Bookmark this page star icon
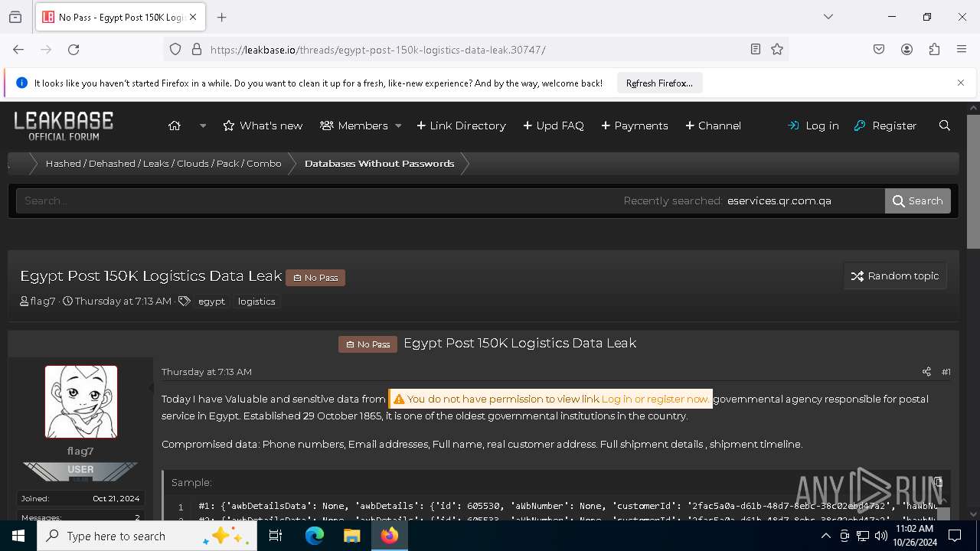This screenshot has height=551, width=980. [777, 49]
